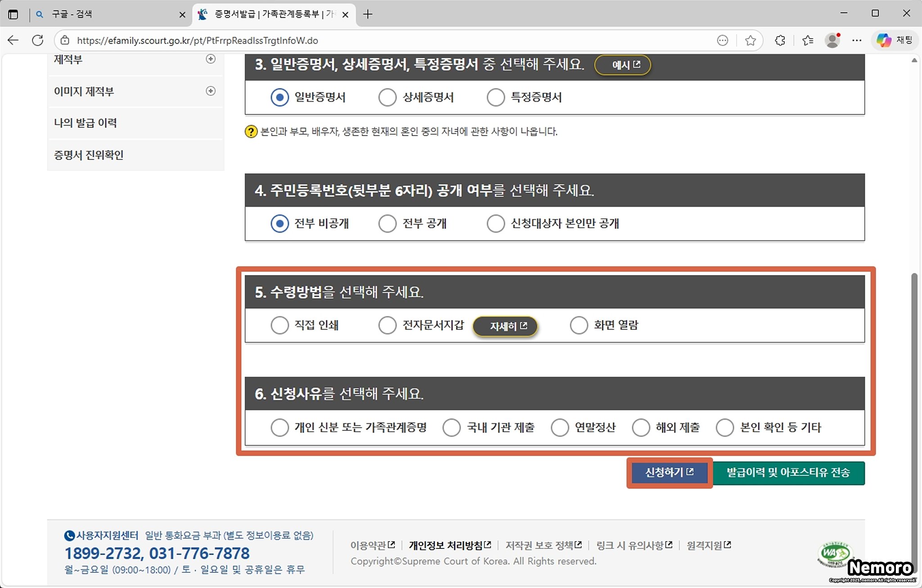Choose 직접 인쇄 as receipt method

coord(280,325)
